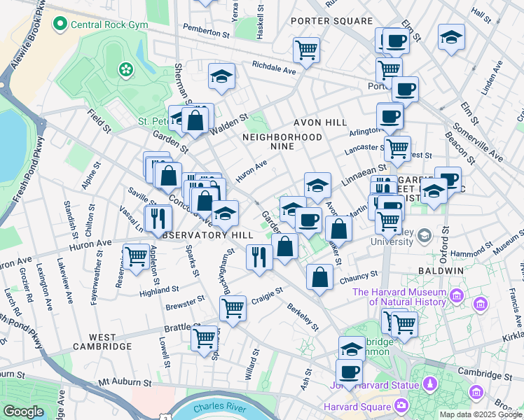Select the Somerville Ave street label
Screen dimensions: 524x420
[478, 142]
